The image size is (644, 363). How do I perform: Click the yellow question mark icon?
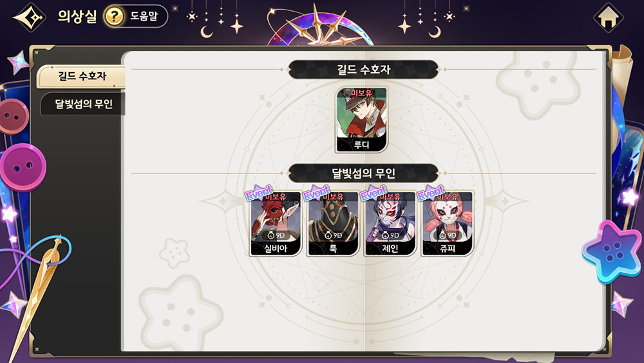pos(114,17)
